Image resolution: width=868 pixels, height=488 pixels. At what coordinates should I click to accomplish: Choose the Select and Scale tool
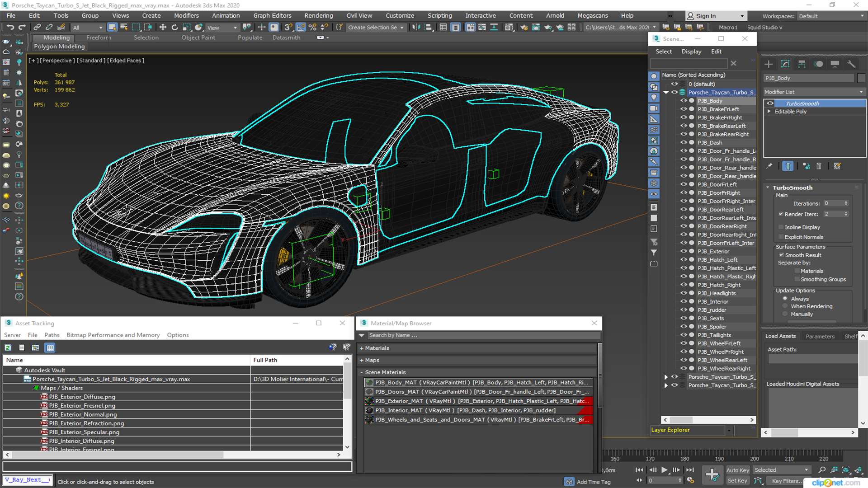click(x=186, y=27)
